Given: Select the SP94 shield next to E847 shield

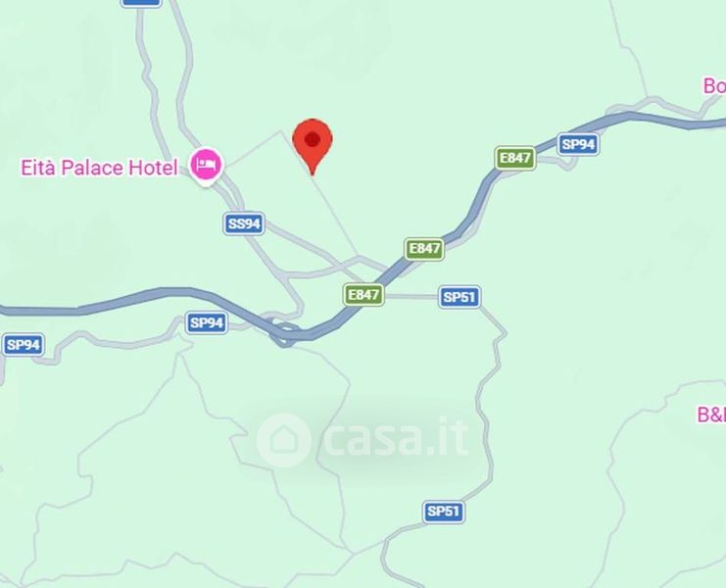Looking at the screenshot, I should 578,144.
